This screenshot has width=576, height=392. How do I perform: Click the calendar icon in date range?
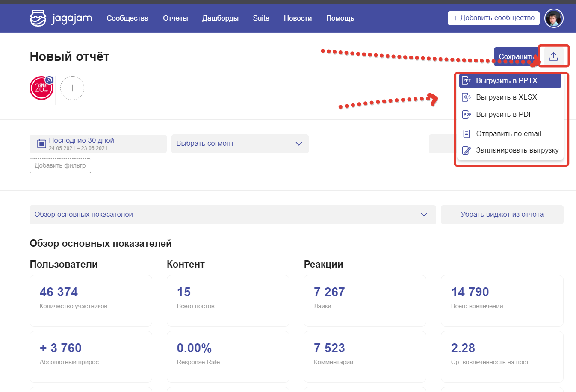coord(41,144)
